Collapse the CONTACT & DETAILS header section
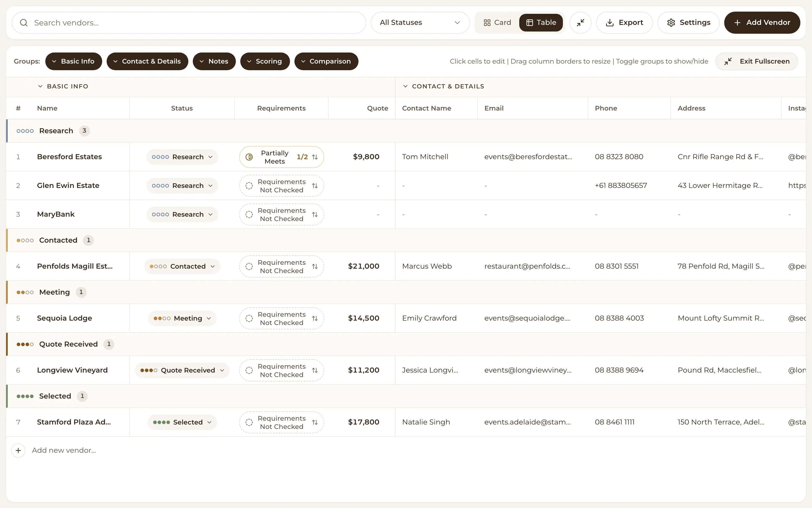The image size is (812, 508). click(444, 86)
